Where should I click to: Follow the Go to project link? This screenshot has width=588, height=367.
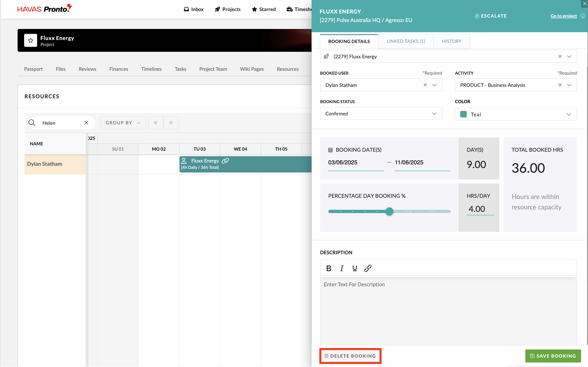point(563,16)
